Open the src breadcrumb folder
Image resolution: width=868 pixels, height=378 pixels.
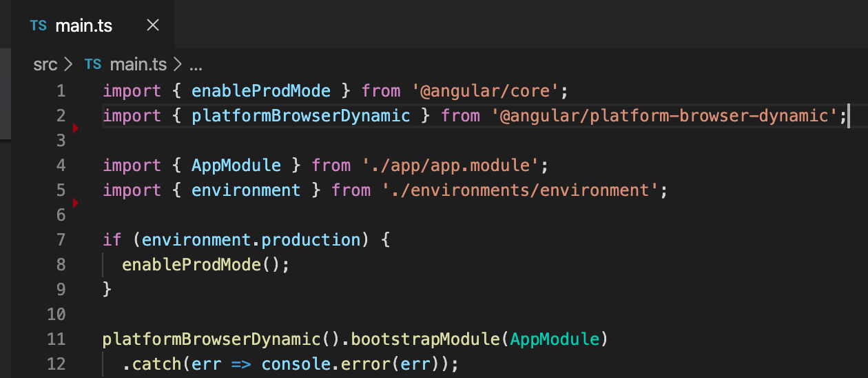pos(45,65)
